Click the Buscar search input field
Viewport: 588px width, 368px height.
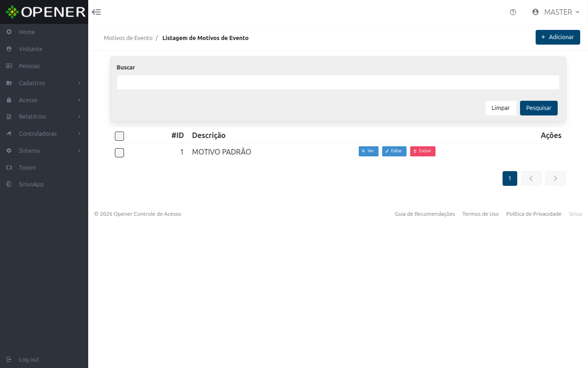pos(338,82)
